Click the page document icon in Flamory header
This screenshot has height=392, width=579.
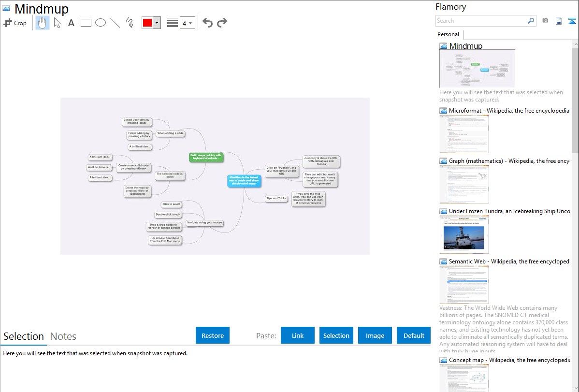559,21
